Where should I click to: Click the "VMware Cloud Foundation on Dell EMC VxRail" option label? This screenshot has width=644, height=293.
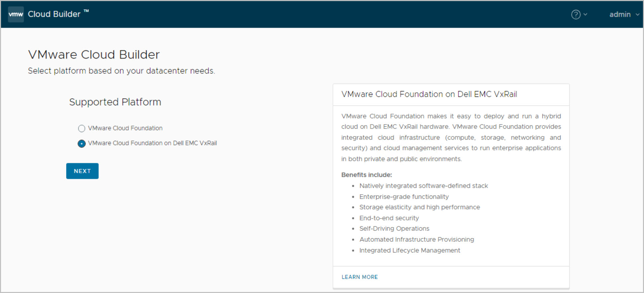tap(152, 143)
